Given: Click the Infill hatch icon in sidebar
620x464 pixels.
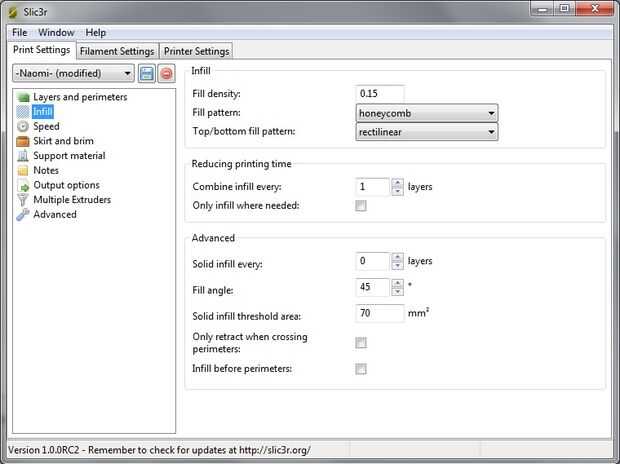Looking at the screenshot, I should coord(23,112).
